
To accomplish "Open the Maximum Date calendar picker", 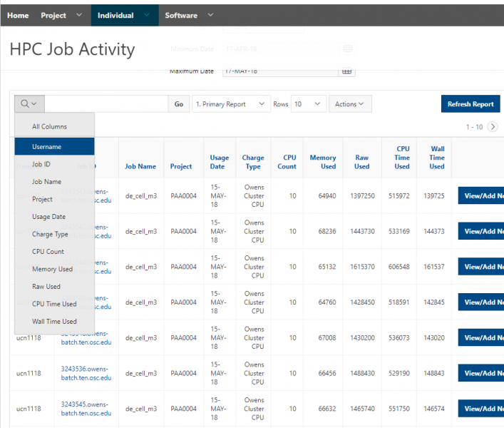I will pyautogui.click(x=347, y=71).
